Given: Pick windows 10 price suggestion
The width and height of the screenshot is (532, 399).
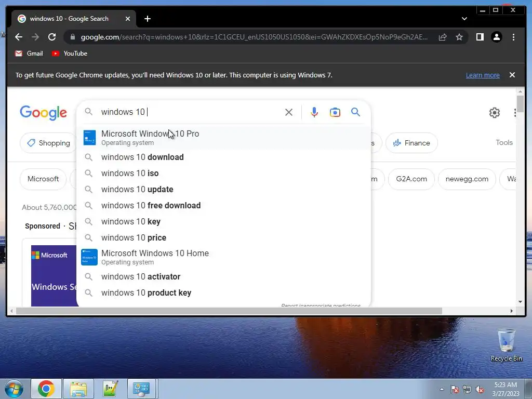Looking at the screenshot, I should pyautogui.click(x=224, y=238).
